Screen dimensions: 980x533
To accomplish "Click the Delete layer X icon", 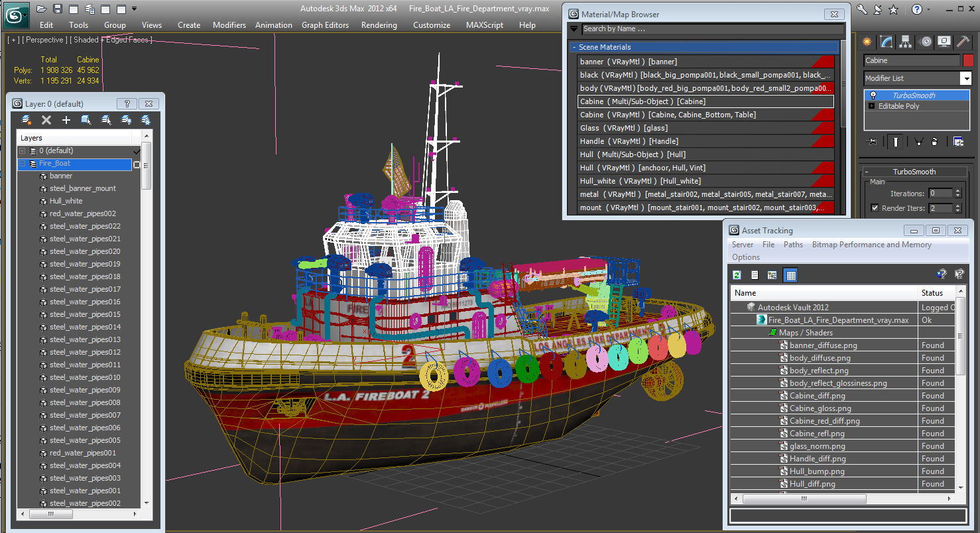I will pyautogui.click(x=46, y=120).
